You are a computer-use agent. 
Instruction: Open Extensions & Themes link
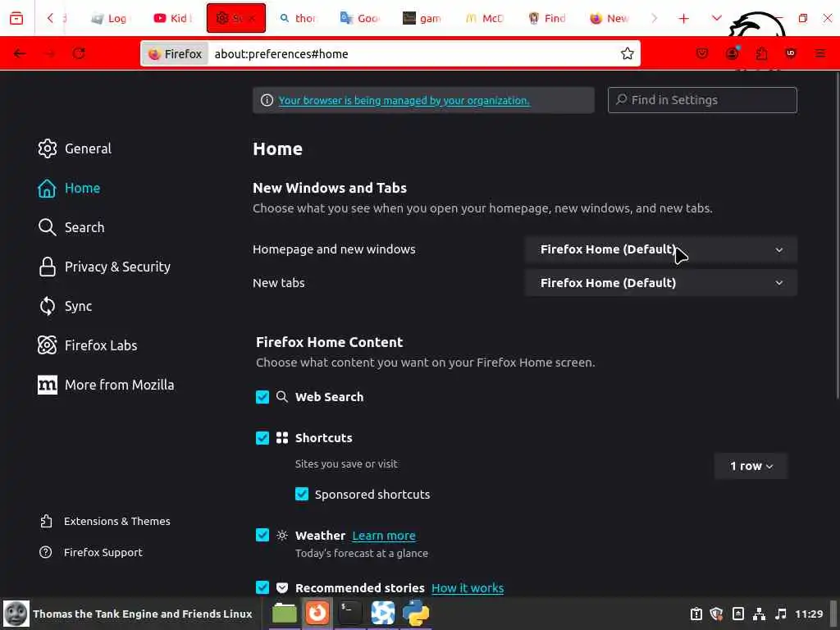point(105,521)
